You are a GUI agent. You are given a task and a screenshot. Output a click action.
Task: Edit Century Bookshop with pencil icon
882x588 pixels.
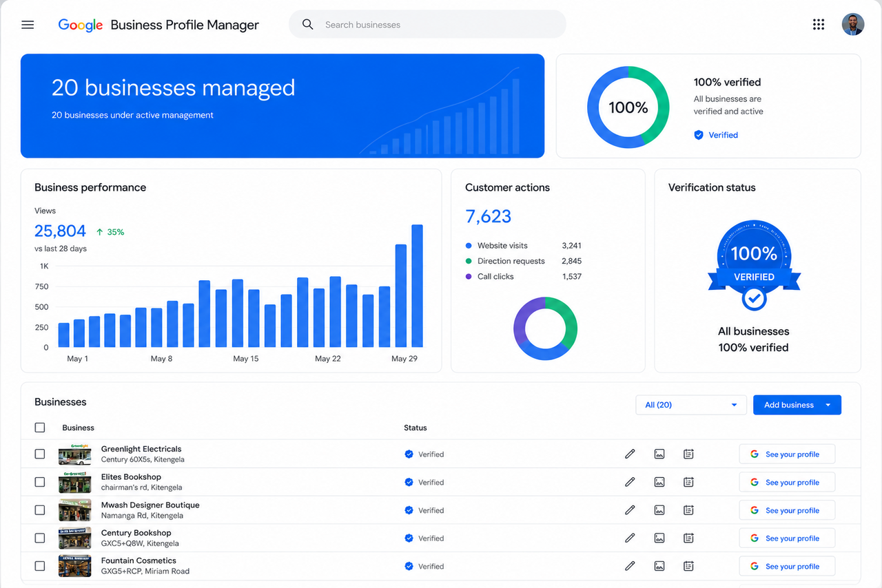point(630,538)
